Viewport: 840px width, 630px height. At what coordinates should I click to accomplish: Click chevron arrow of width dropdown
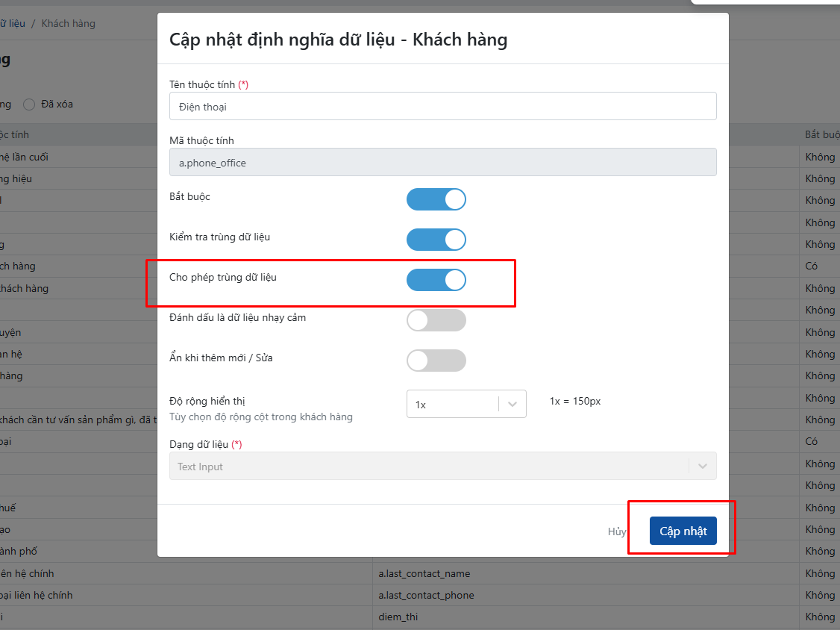(513, 404)
